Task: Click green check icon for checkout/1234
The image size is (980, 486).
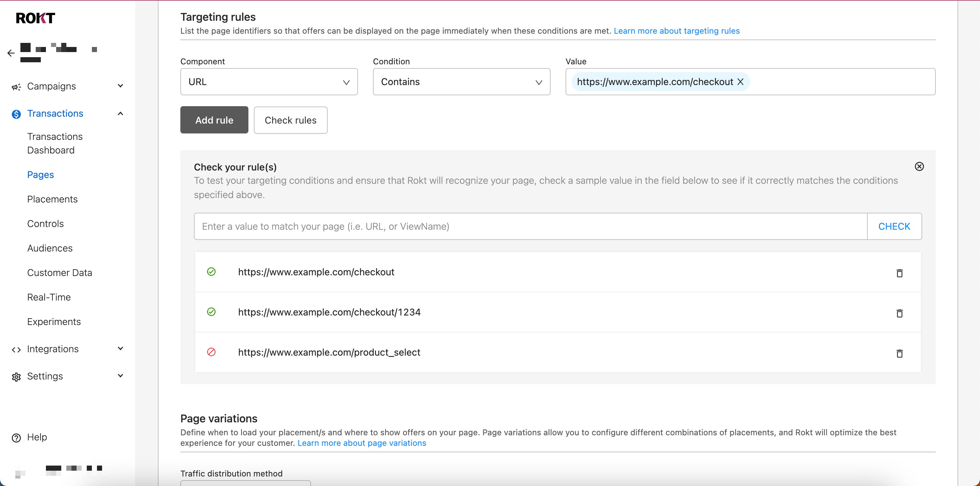Action: 211,312
